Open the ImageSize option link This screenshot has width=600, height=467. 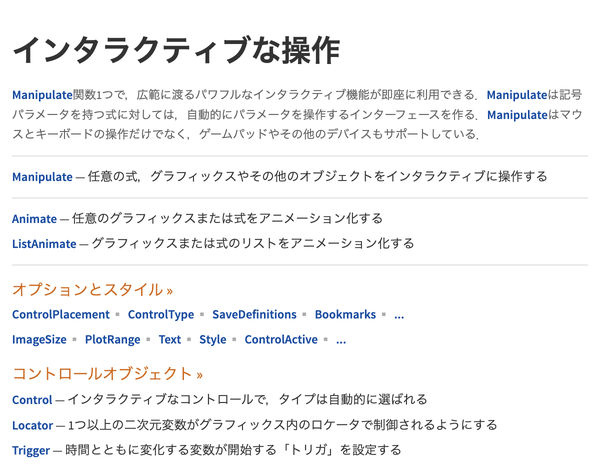click(39, 340)
